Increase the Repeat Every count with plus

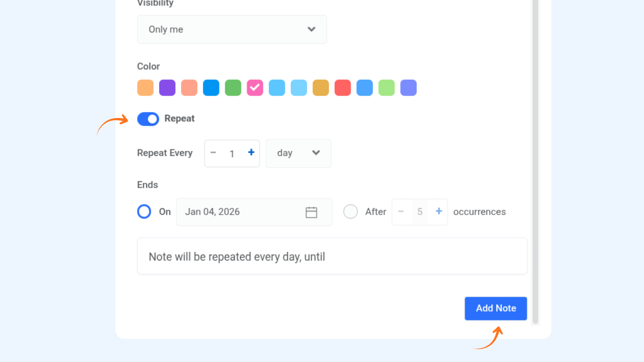coord(251,153)
